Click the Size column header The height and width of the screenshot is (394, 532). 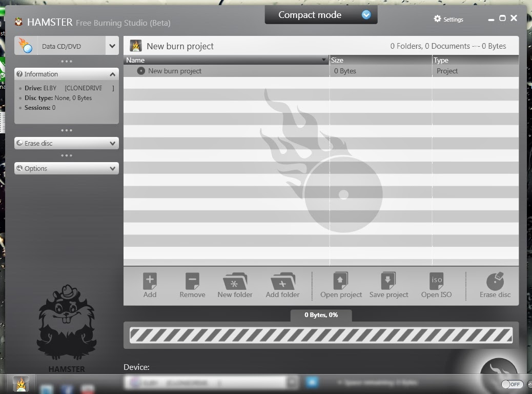(381, 60)
